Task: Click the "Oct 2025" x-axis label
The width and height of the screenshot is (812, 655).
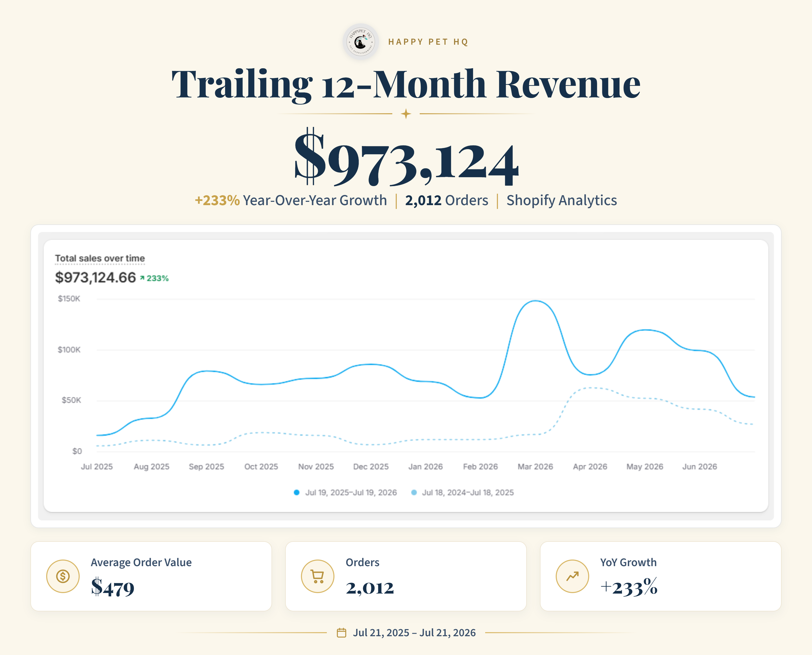Action: tap(261, 467)
